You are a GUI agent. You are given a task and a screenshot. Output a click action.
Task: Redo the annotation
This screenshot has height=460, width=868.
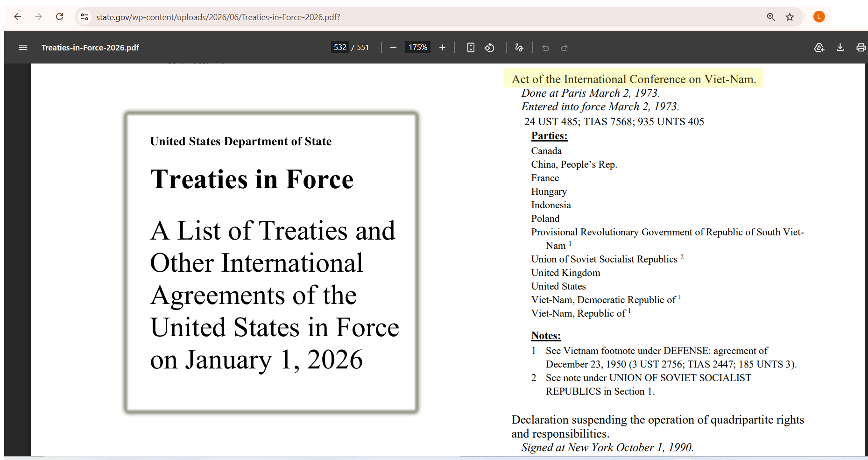tap(564, 48)
